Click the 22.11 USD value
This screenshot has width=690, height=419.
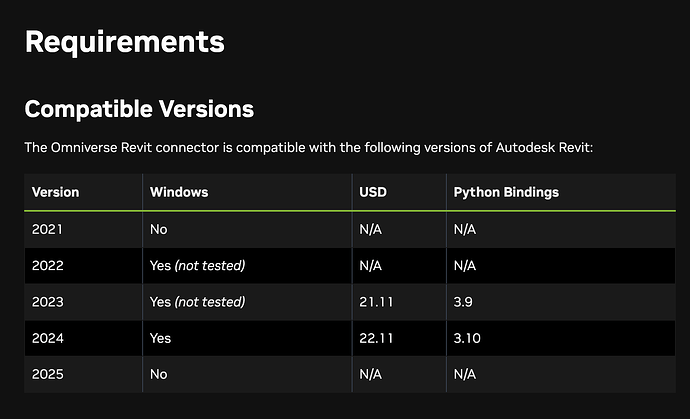click(374, 338)
